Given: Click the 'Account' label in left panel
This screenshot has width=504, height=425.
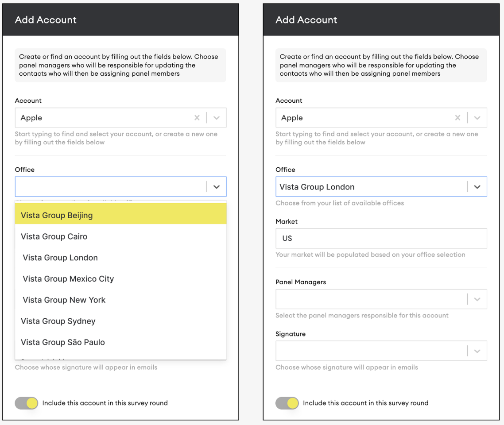Looking at the screenshot, I should [28, 100].
